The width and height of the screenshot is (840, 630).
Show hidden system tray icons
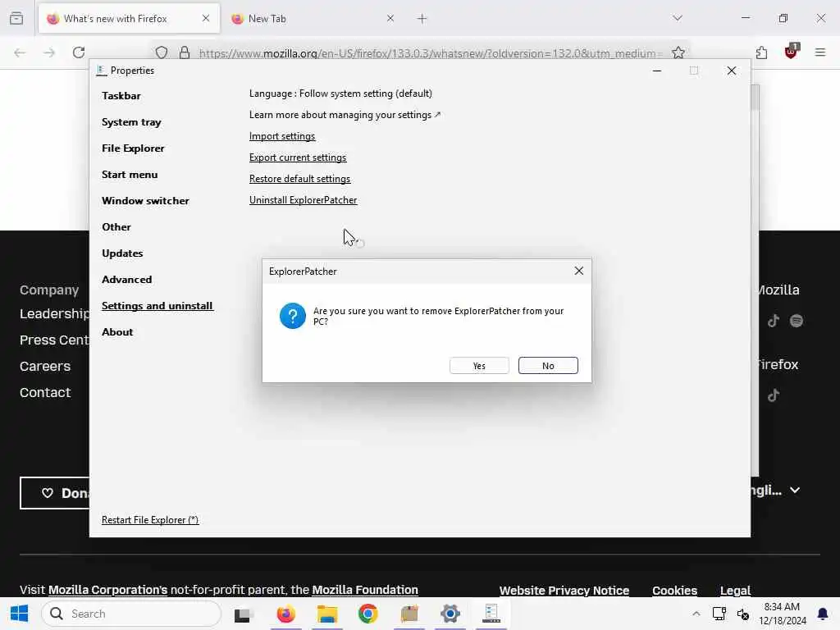point(696,614)
